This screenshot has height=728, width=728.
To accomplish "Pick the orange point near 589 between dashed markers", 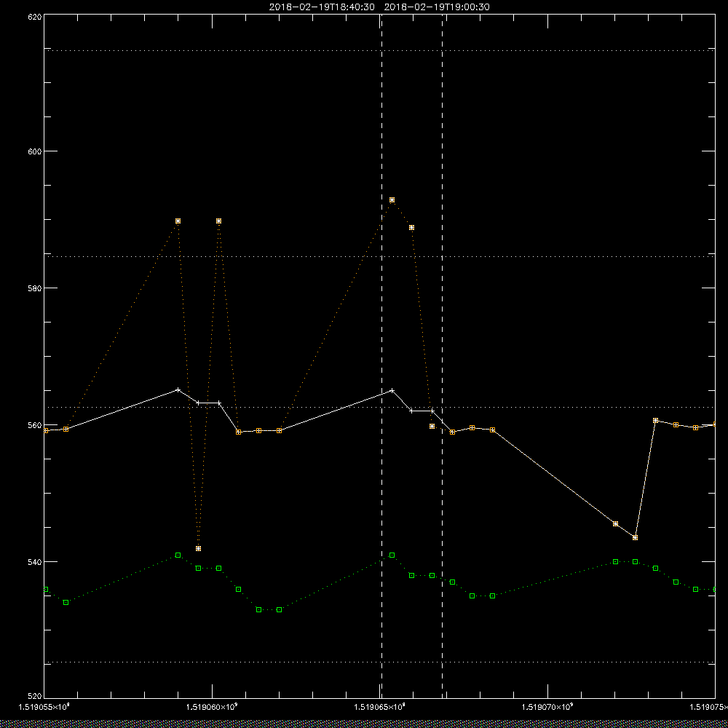I will pyautogui.click(x=411, y=227).
